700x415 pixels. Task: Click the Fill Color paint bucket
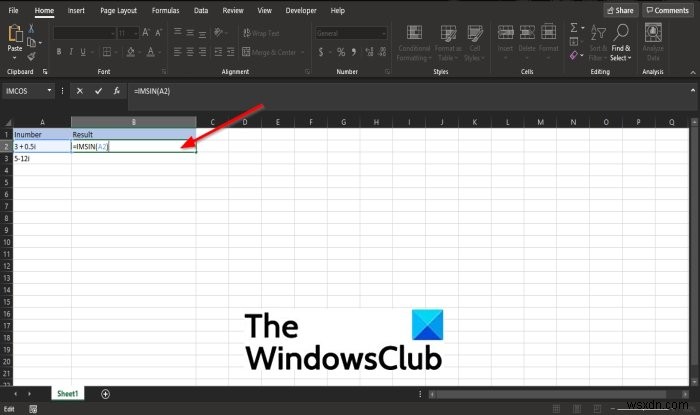coord(131,52)
